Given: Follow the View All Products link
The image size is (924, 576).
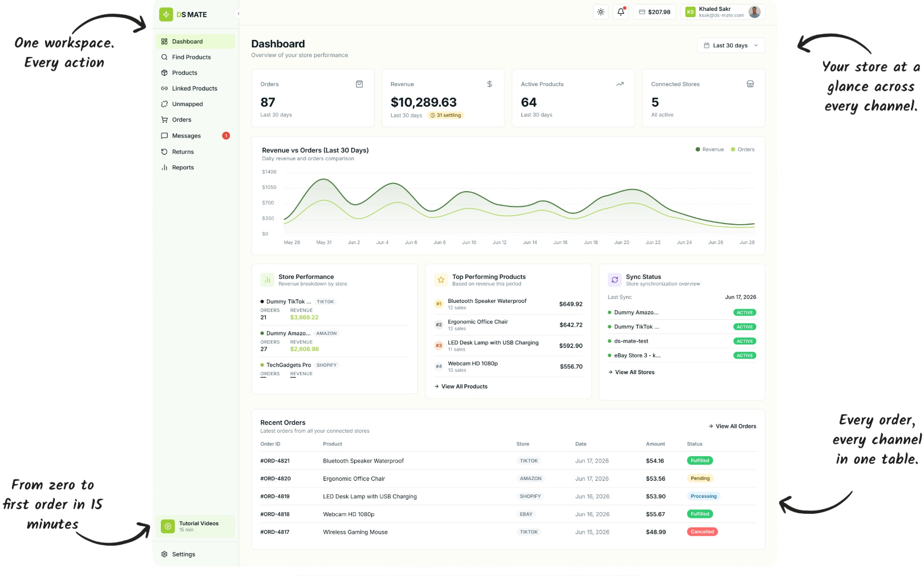Looking at the screenshot, I should (461, 387).
